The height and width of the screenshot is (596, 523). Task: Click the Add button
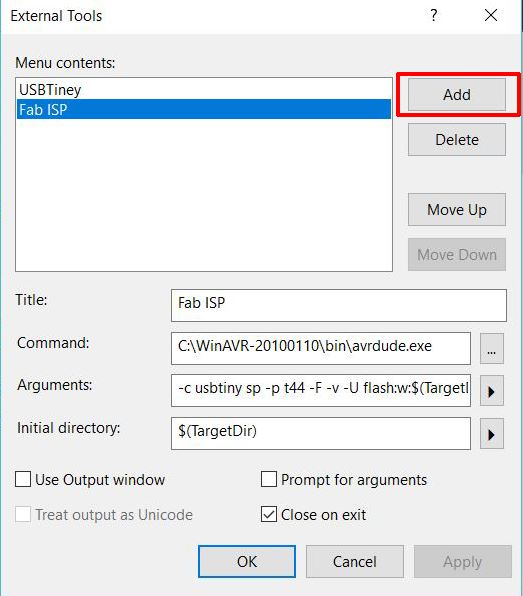click(457, 95)
